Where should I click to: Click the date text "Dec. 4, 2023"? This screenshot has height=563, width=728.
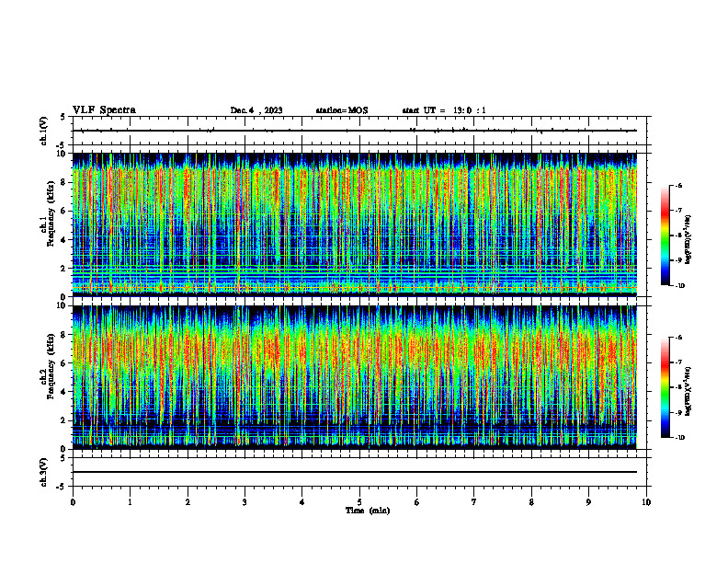click(x=256, y=110)
